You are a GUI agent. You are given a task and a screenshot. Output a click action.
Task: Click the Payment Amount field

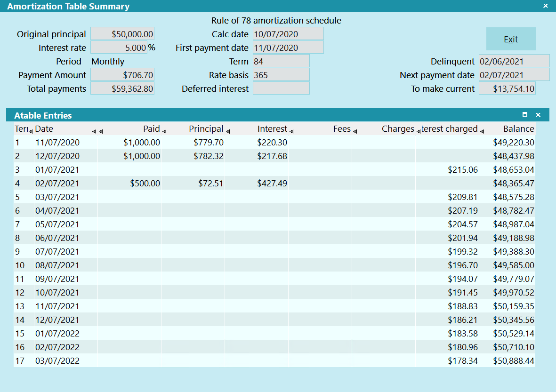point(122,75)
